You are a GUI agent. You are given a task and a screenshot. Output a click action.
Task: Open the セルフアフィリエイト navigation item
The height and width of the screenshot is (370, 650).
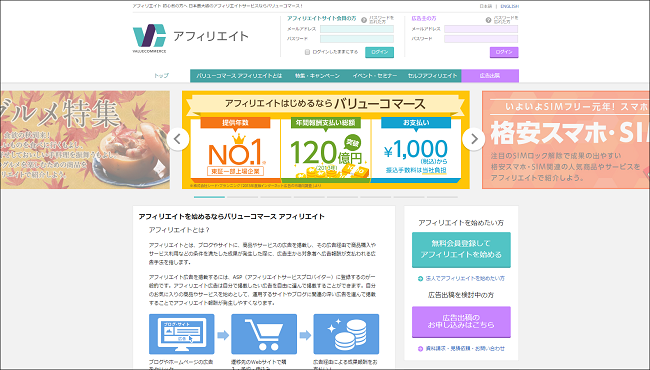432,76
